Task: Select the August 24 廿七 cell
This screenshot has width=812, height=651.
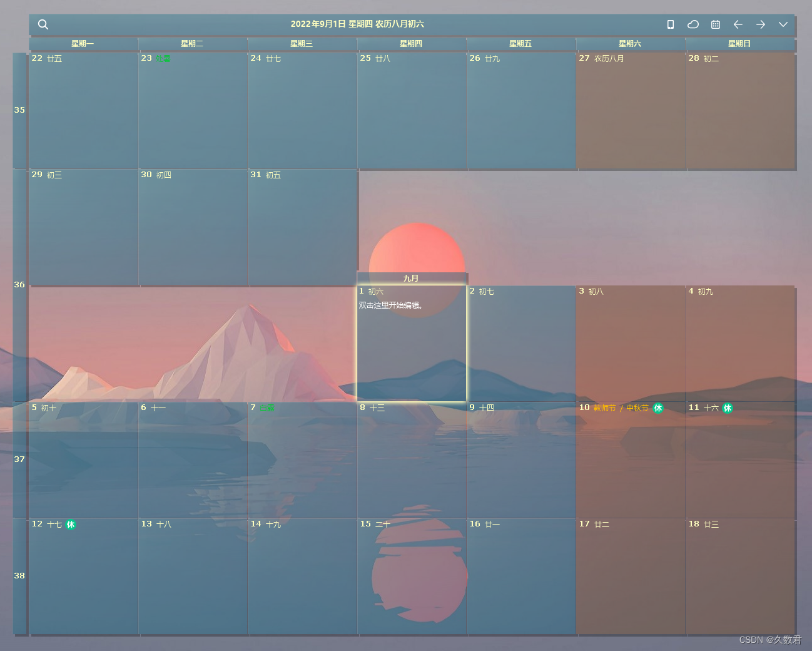Action: tap(302, 111)
